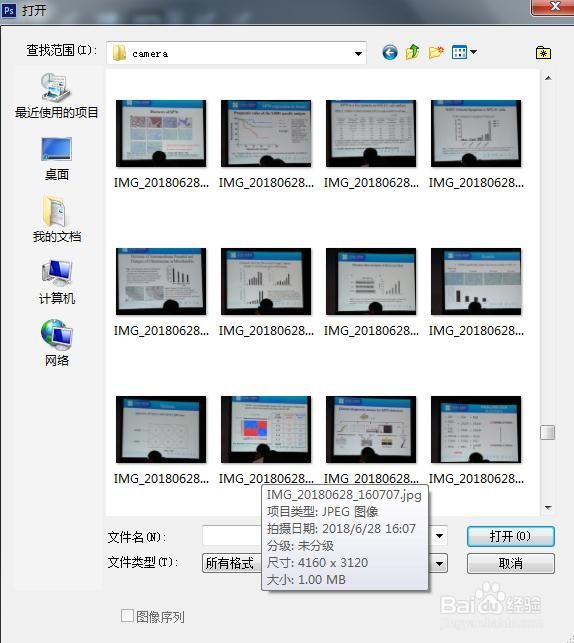The width and height of the screenshot is (574, 643).
Task: Click the Cancel (取消) button
Action: (x=510, y=563)
